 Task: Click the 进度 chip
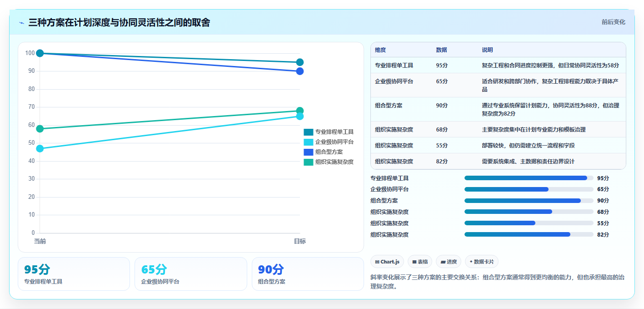pos(448,262)
